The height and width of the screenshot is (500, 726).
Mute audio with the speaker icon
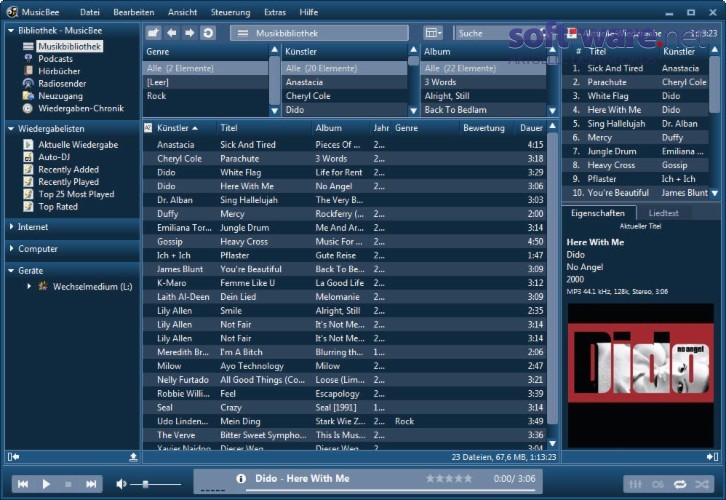pyautogui.click(x=121, y=484)
